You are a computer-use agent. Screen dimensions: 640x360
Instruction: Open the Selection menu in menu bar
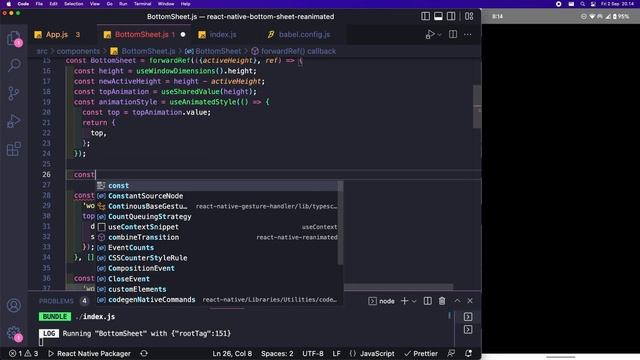pyautogui.click(x=73, y=4)
